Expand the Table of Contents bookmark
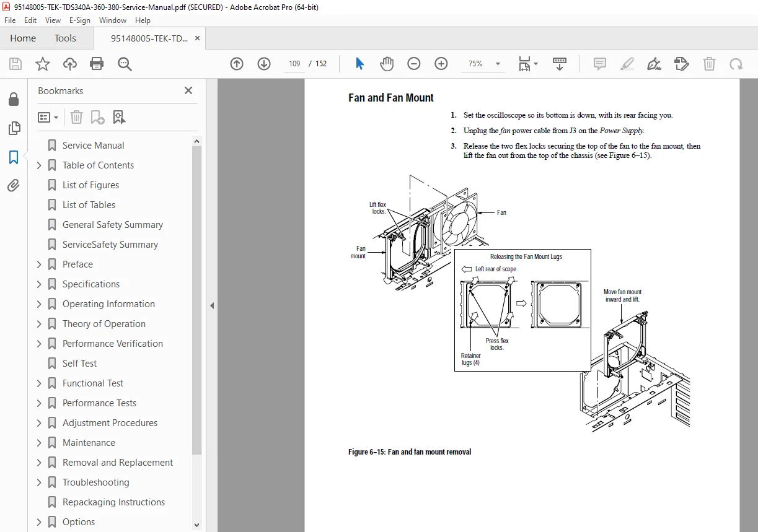 [x=39, y=165]
